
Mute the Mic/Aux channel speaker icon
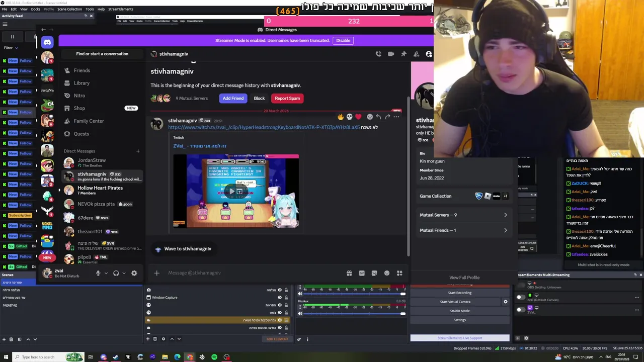tap(300, 314)
